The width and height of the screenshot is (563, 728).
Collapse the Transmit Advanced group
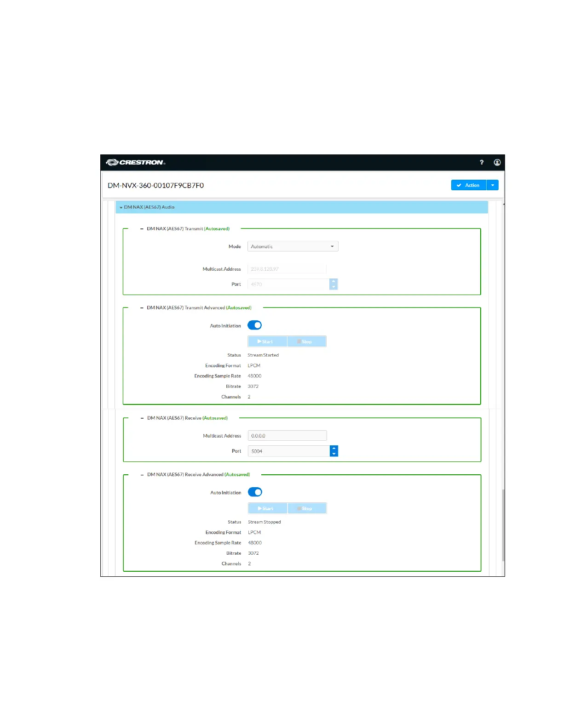point(142,308)
